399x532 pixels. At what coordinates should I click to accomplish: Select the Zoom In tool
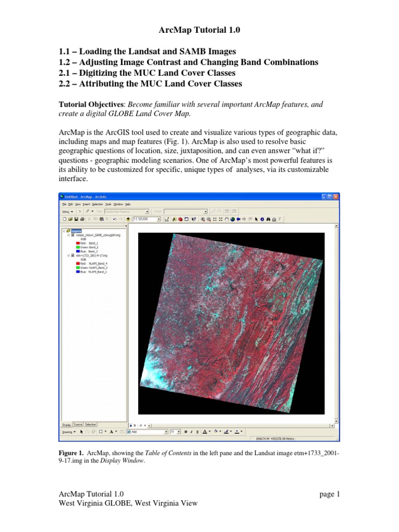203,219
